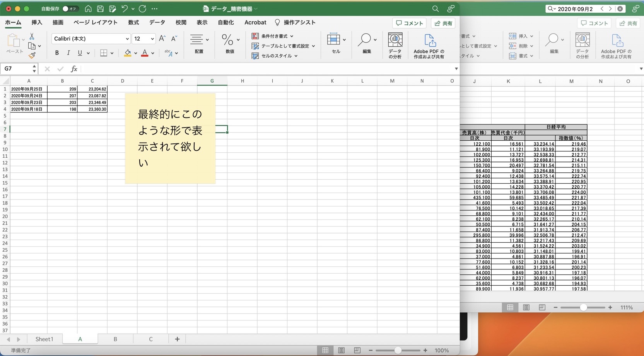Decrease font size with the smaller A icon
The height and width of the screenshot is (356, 644).
coord(174,38)
